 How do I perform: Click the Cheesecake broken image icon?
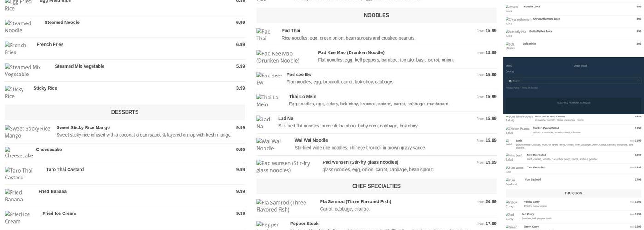18,153
